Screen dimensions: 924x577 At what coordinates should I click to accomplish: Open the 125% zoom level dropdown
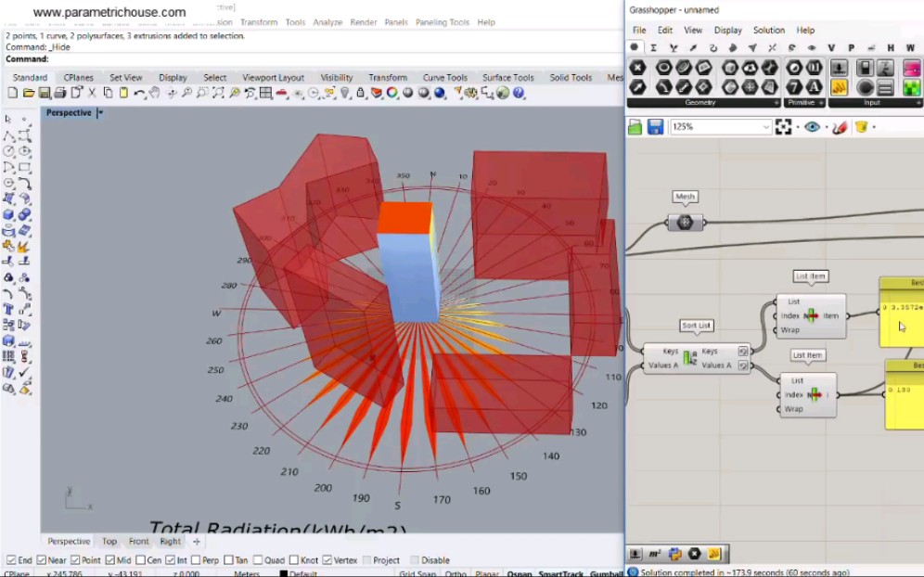[x=765, y=127]
